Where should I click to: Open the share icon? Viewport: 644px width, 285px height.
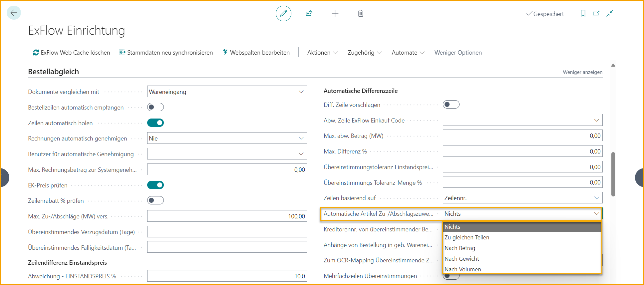pyautogui.click(x=309, y=13)
